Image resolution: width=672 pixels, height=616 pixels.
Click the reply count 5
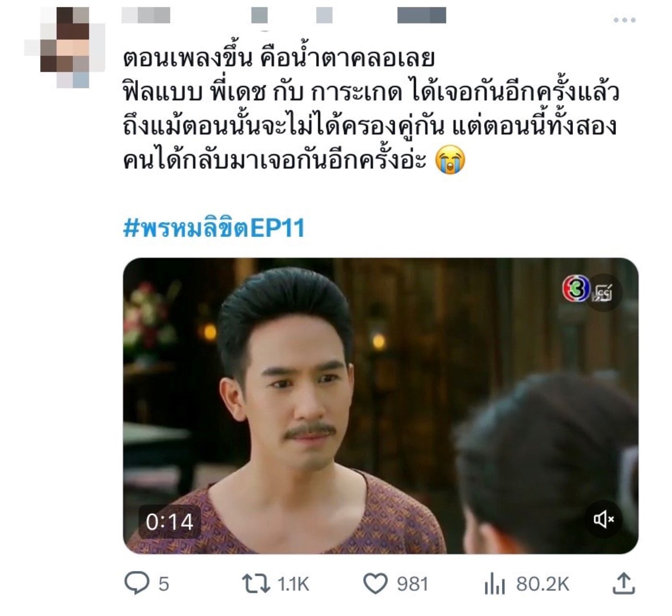point(164,584)
